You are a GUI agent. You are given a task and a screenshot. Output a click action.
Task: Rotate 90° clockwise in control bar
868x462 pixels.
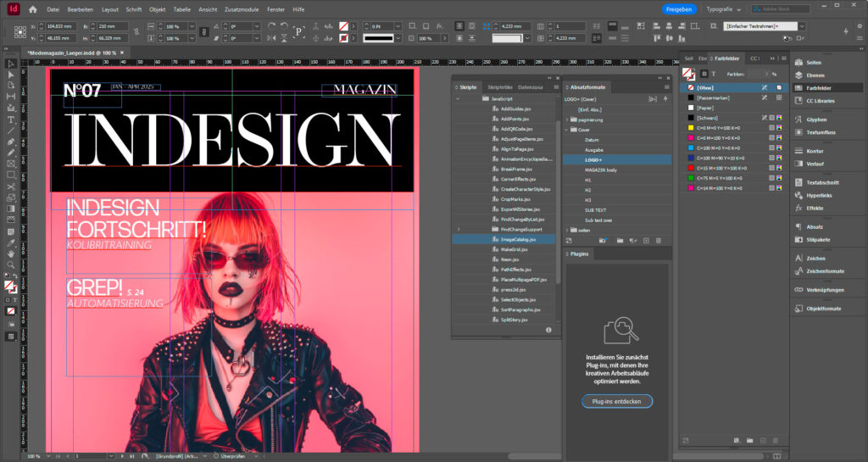[x=272, y=26]
